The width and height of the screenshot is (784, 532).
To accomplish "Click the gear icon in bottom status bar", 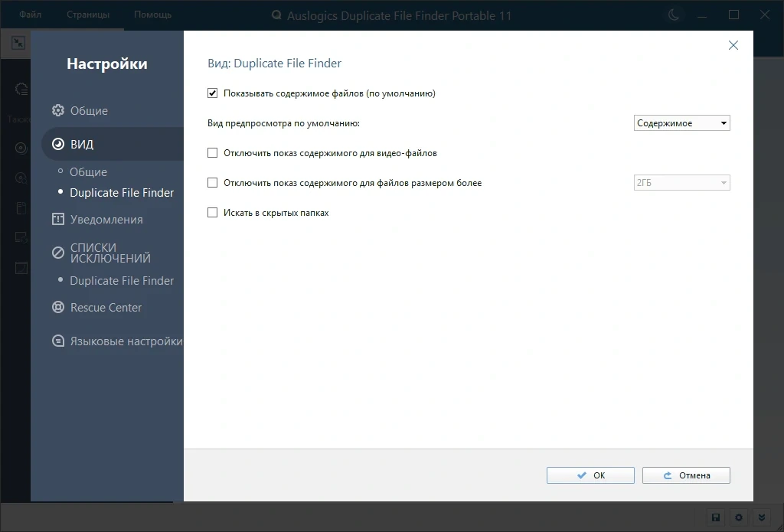I will coord(739,517).
